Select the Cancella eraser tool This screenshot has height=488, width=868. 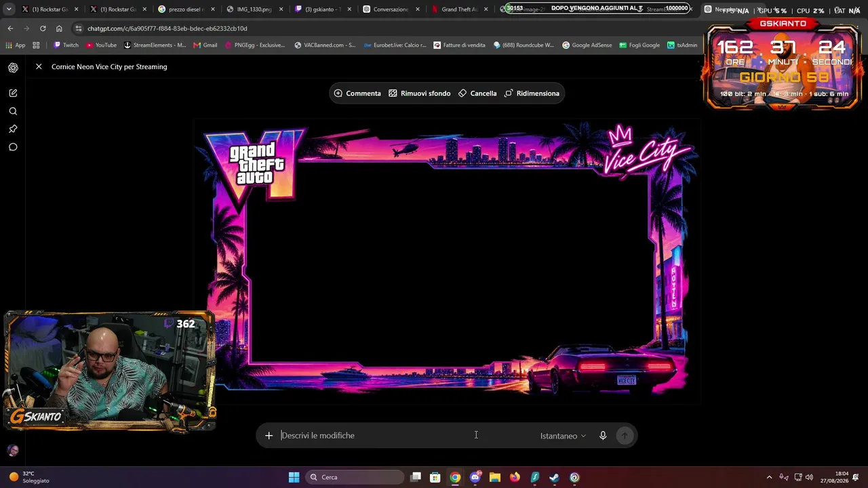(x=477, y=94)
